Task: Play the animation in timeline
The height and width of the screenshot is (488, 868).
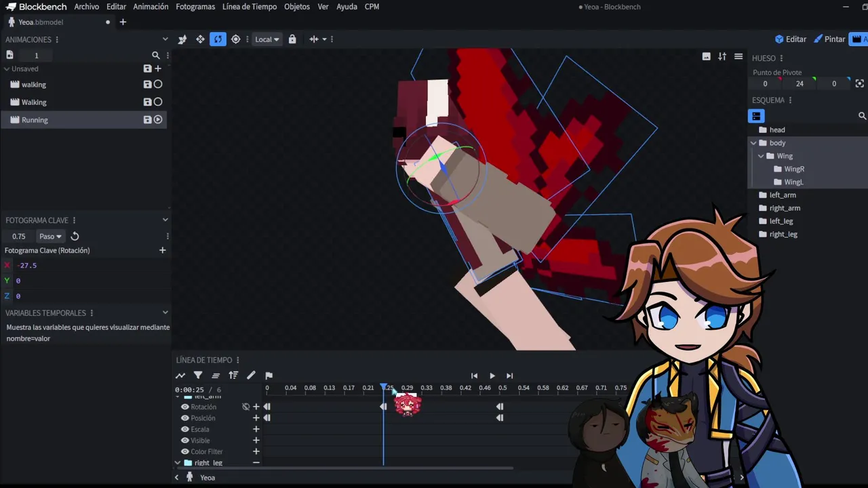Action: coord(492,375)
